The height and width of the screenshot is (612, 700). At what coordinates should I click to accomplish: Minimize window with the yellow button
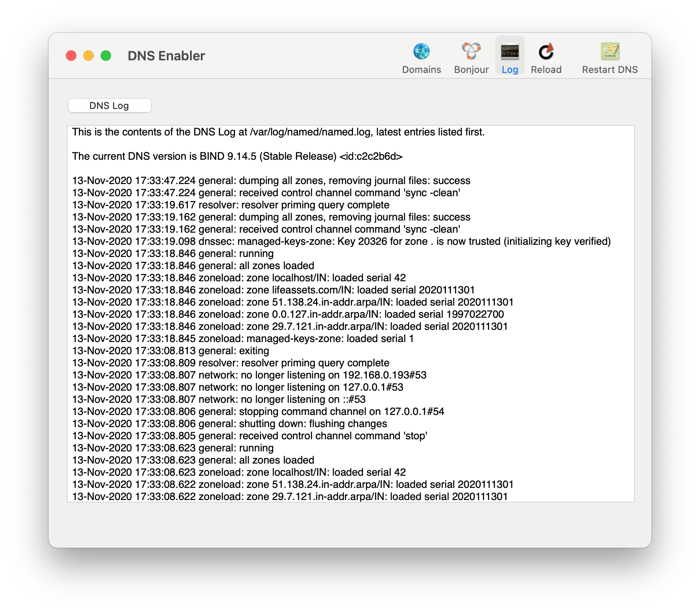point(88,56)
